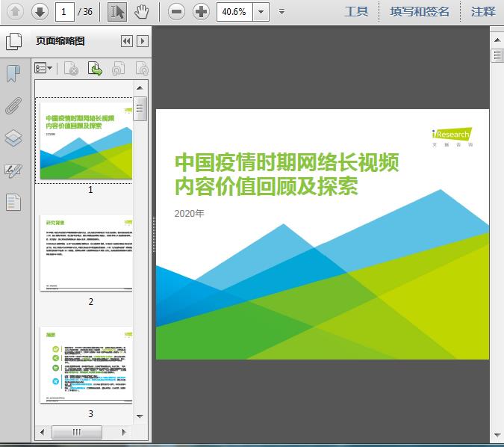Open thumbnail options dropdown menu
Viewport: 504px width, 447px height.
coord(44,69)
